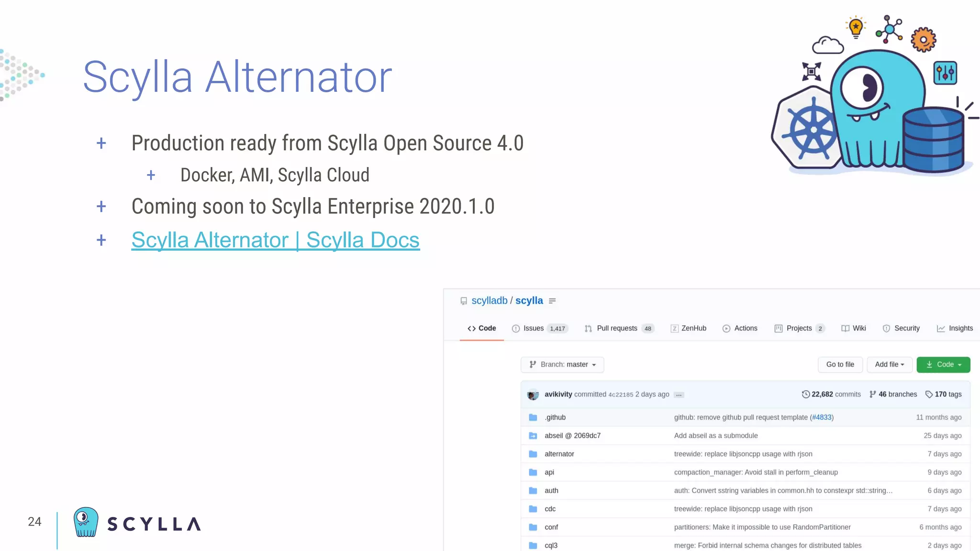Click the commits history clock icon

pos(806,394)
